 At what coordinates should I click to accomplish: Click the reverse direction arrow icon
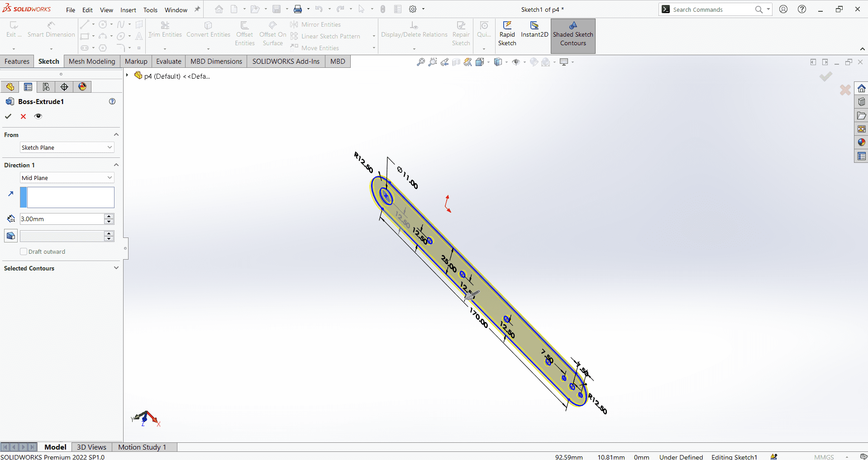point(11,194)
